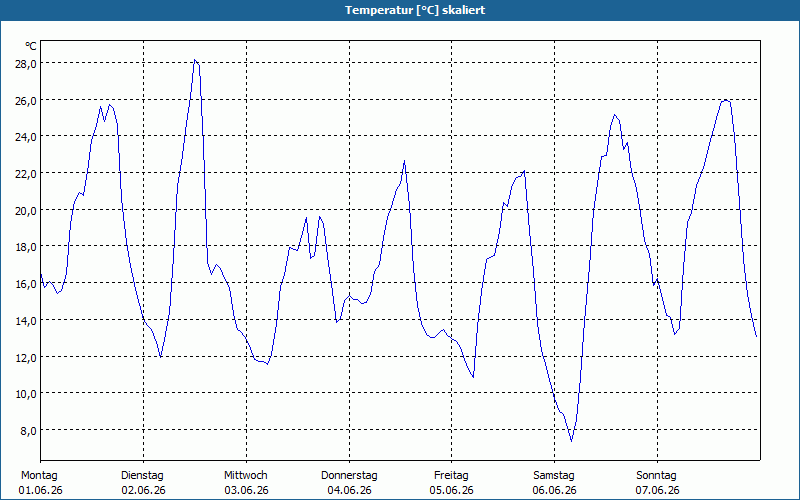
Task: Click the 16,0 axis value
Action: (26, 284)
